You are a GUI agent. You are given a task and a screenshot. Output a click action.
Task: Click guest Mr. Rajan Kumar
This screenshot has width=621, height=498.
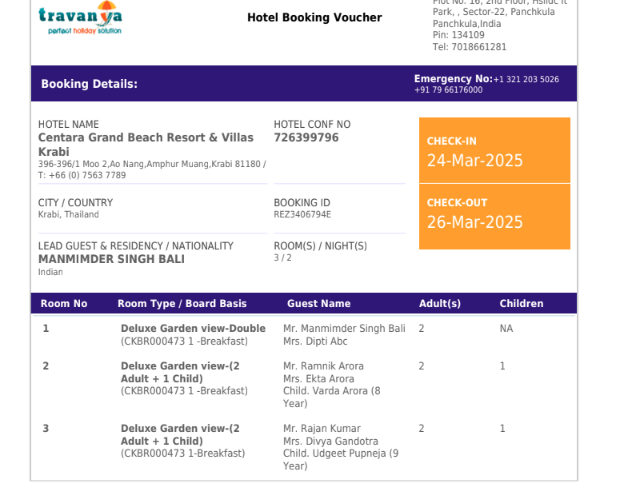[322, 428]
